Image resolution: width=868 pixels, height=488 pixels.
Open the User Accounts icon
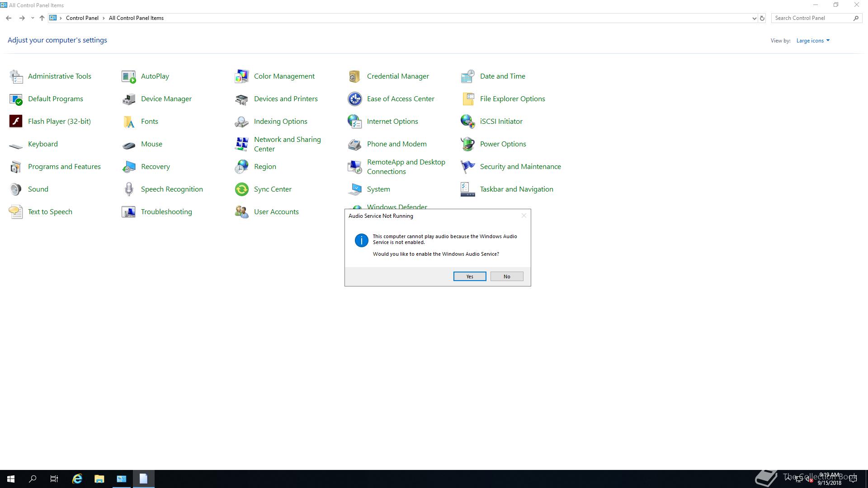(x=242, y=212)
